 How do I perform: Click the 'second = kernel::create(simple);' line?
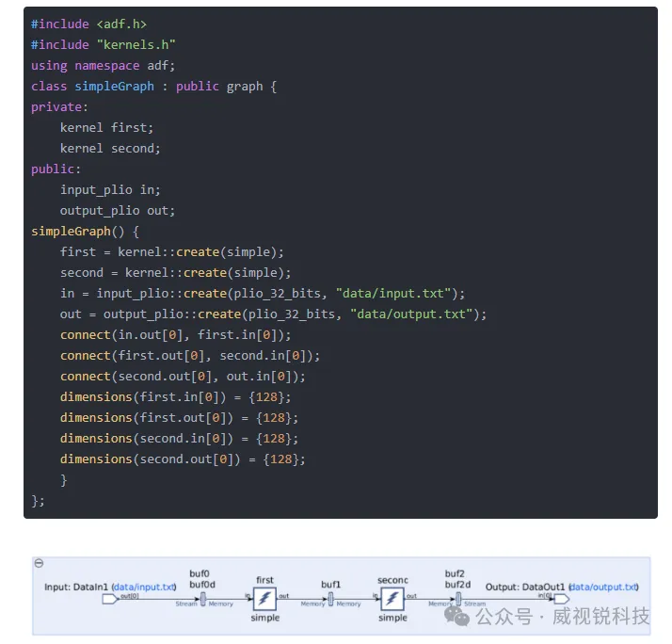175,273
